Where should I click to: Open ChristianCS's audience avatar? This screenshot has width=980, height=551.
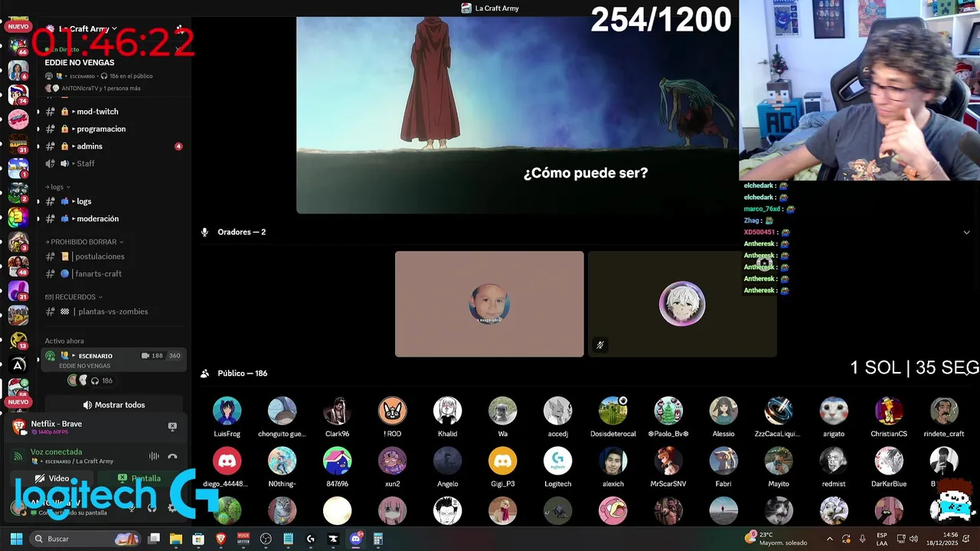pos(888,411)
